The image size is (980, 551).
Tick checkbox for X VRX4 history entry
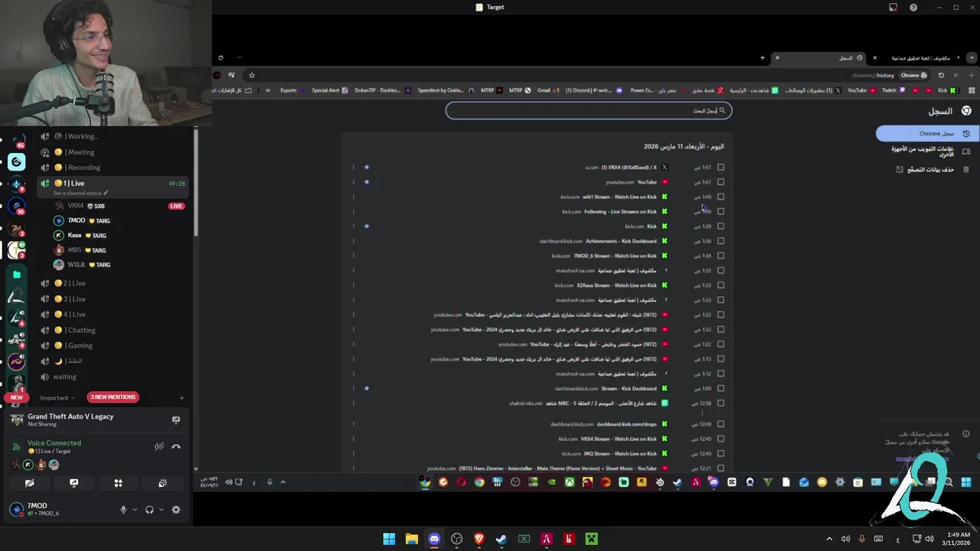[x=720, y=168]
